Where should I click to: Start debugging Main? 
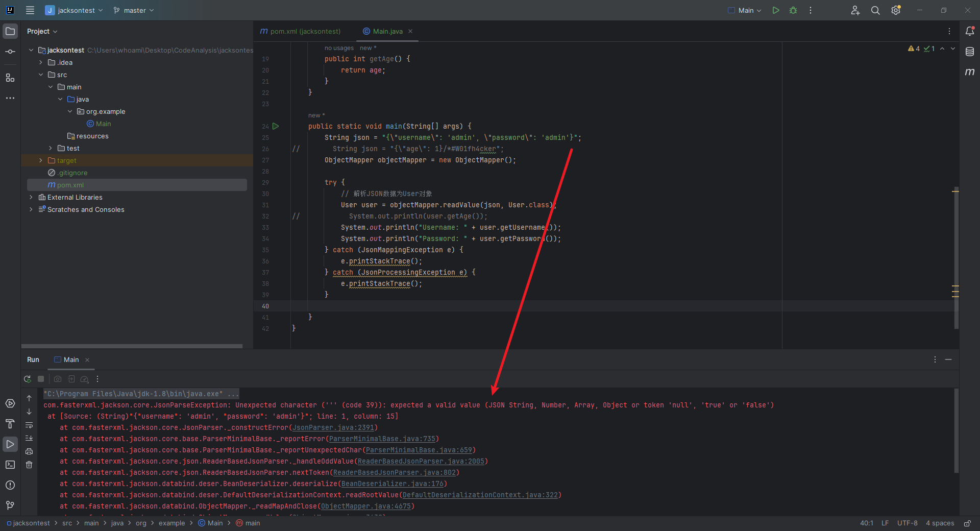click(793, 10)
